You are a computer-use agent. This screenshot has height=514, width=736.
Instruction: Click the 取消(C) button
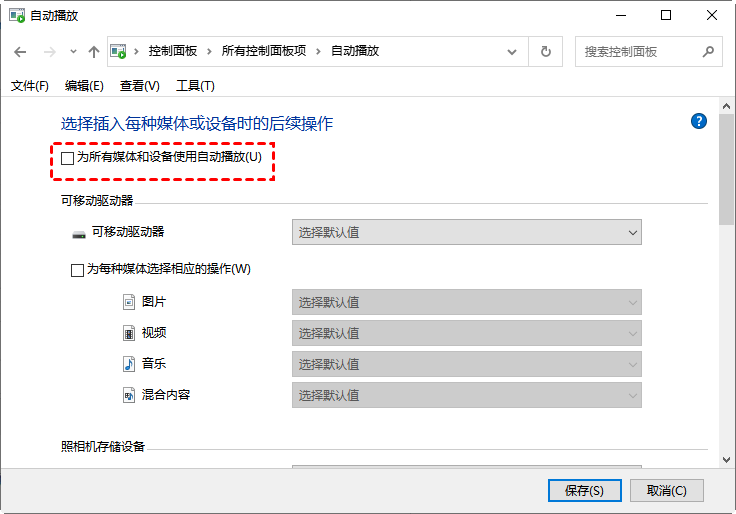click(x=666, y=490)
